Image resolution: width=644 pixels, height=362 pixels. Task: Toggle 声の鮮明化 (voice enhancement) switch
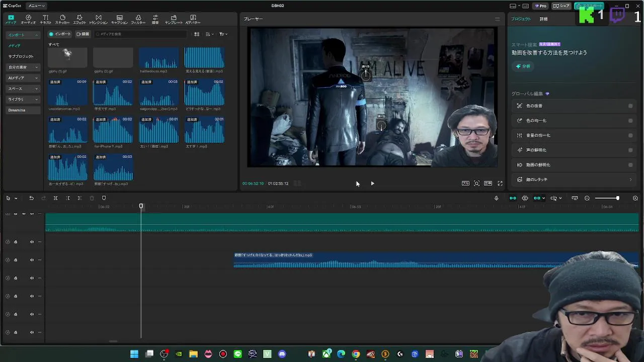coord(630,150)
